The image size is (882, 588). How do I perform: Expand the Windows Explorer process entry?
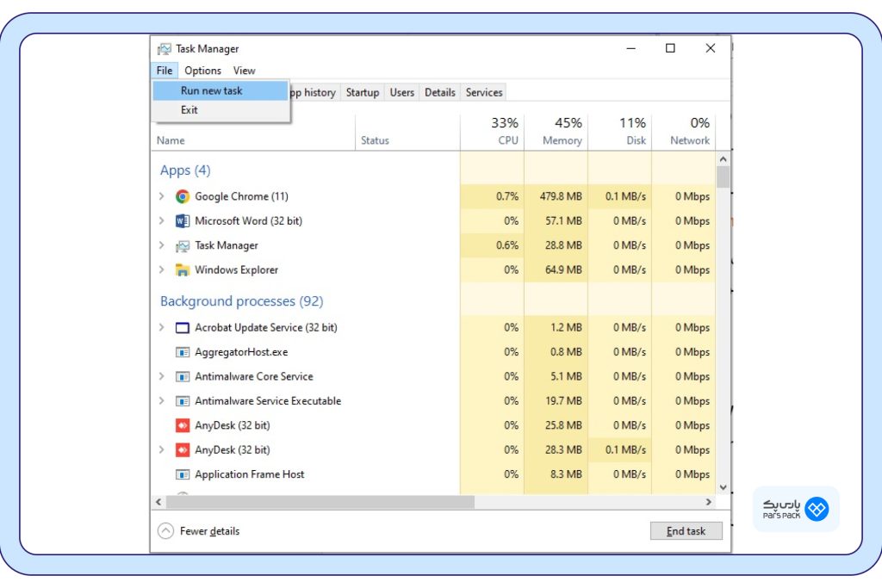pyautogui.click(x=161, y=270)
